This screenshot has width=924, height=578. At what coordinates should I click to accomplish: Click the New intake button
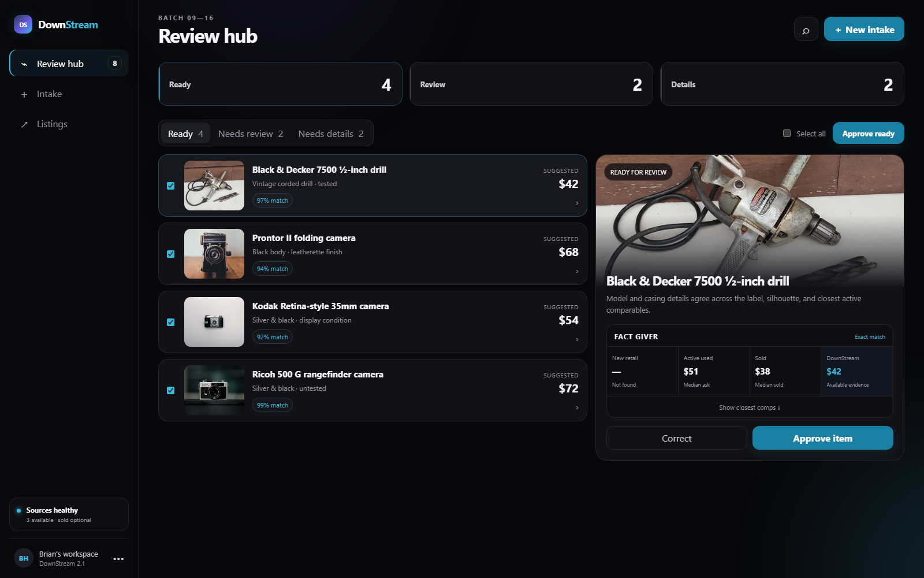[864, 29]
